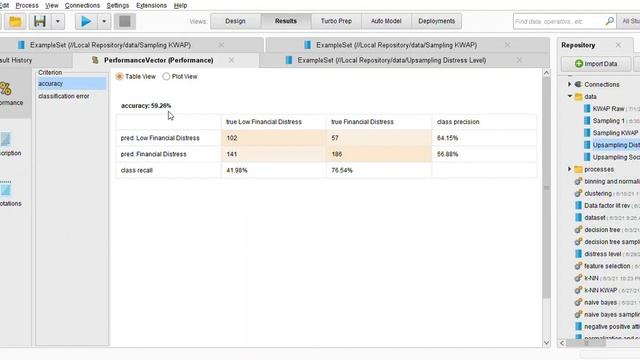Viewport: 640px width, 360px height.
Task: Close the PerformanceVector (Performance) tab
Action: pos(231,60)
